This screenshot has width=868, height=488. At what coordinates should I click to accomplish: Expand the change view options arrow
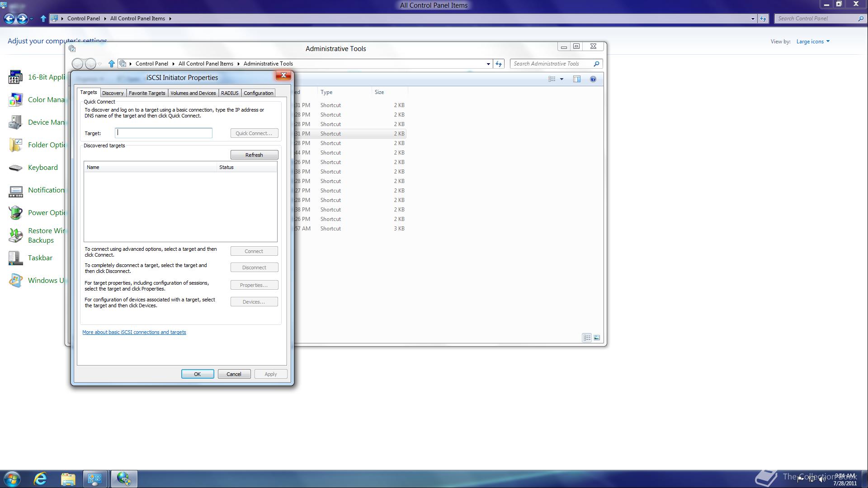562,79
